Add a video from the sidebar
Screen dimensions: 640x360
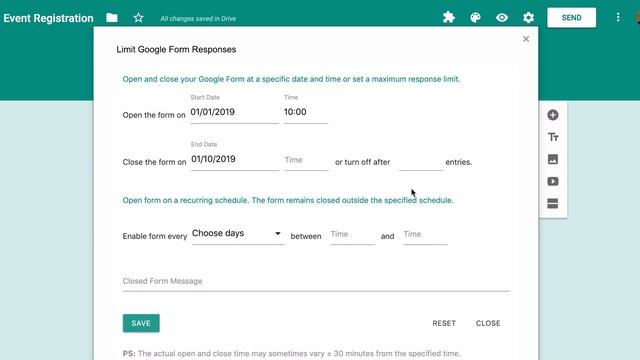coord(553,181)
